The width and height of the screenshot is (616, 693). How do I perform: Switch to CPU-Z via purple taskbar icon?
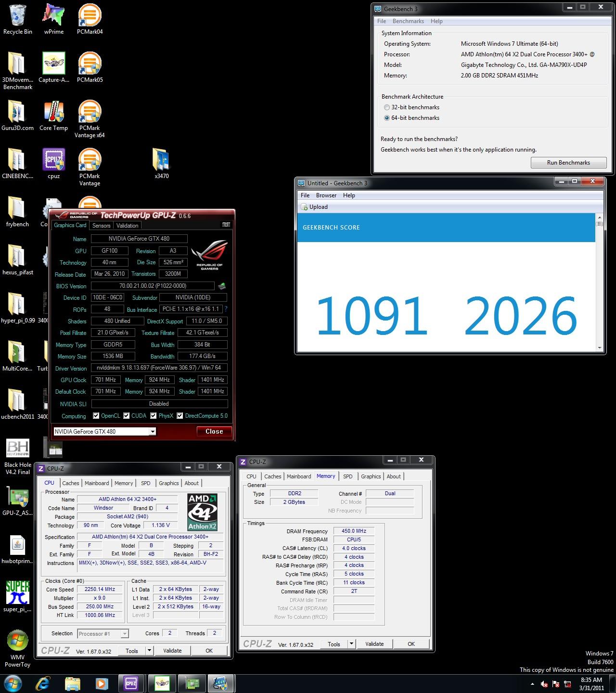coord(130,683)
